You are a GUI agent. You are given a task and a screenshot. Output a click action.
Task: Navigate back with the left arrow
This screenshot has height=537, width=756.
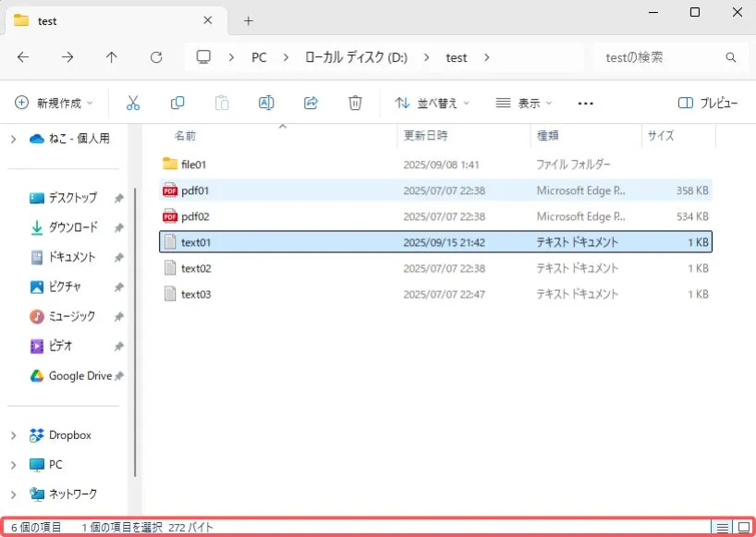23,57
